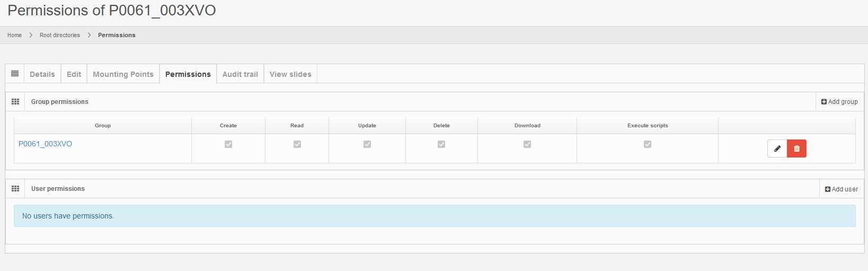
Task: Go to Root directories in breadcrumb
Action: tap(59, 35)
